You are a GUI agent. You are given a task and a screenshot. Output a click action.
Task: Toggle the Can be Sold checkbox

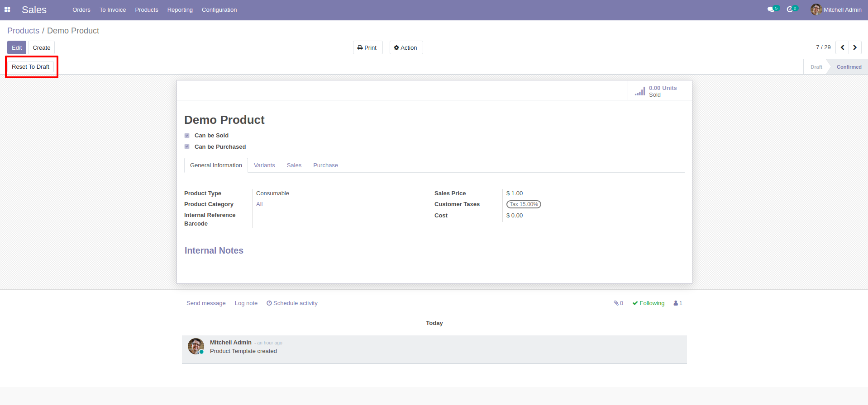coord(187,136)
